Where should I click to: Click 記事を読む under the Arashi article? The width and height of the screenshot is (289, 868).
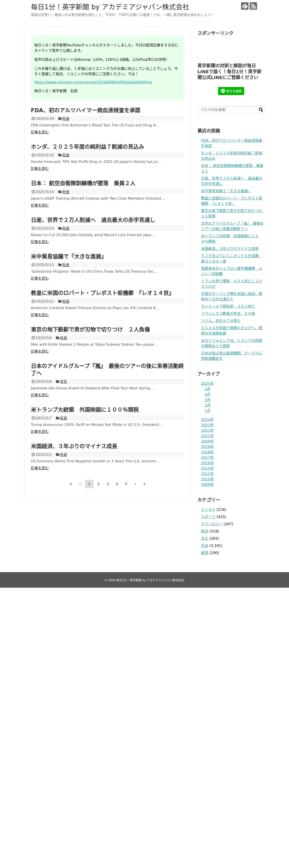(40, 395)
